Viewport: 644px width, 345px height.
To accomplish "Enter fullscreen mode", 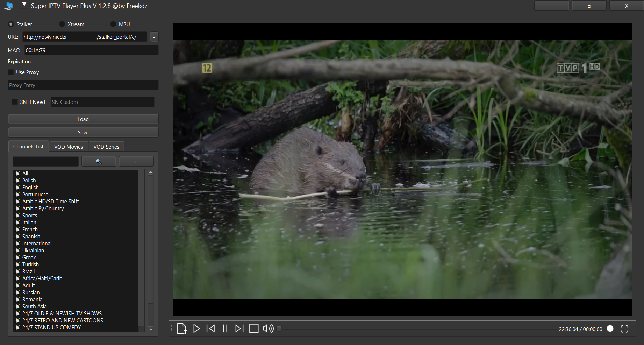I will (x=624, y=329).
